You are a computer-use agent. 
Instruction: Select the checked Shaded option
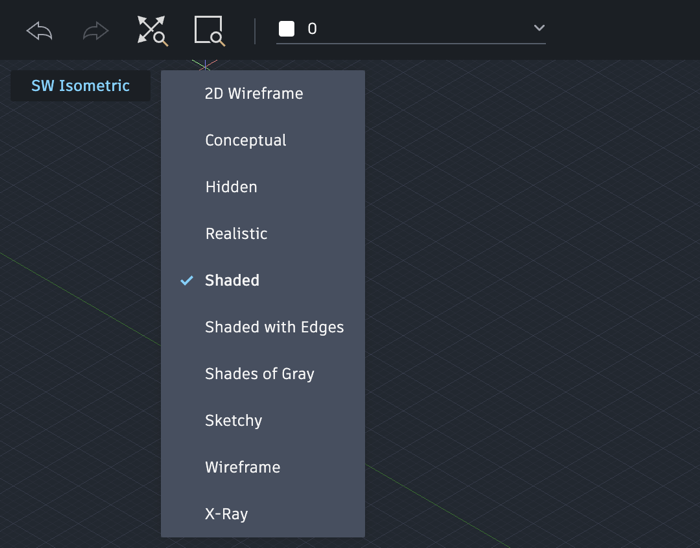tap(232, 281)
